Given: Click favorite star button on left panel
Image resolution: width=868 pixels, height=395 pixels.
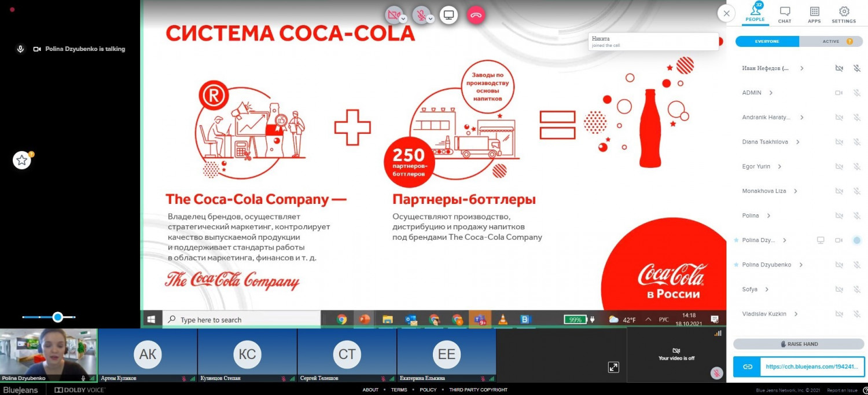Looking at the screenshot, I should click(x=22, y=160).
